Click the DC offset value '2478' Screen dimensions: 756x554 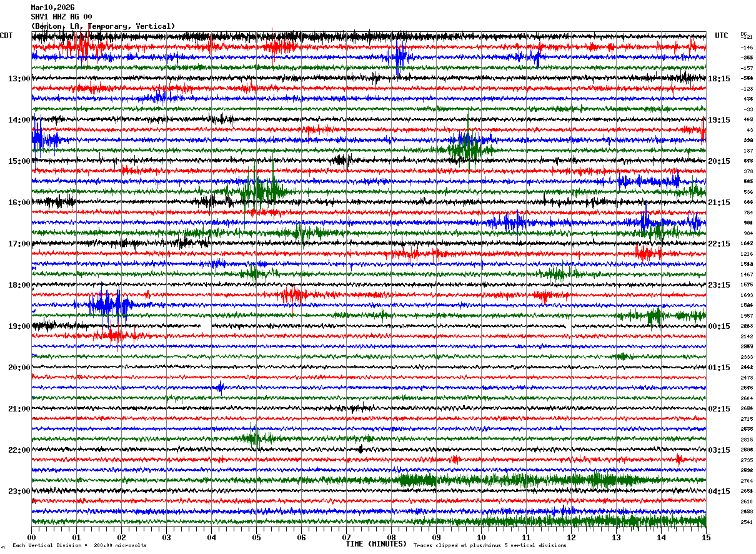747,378
